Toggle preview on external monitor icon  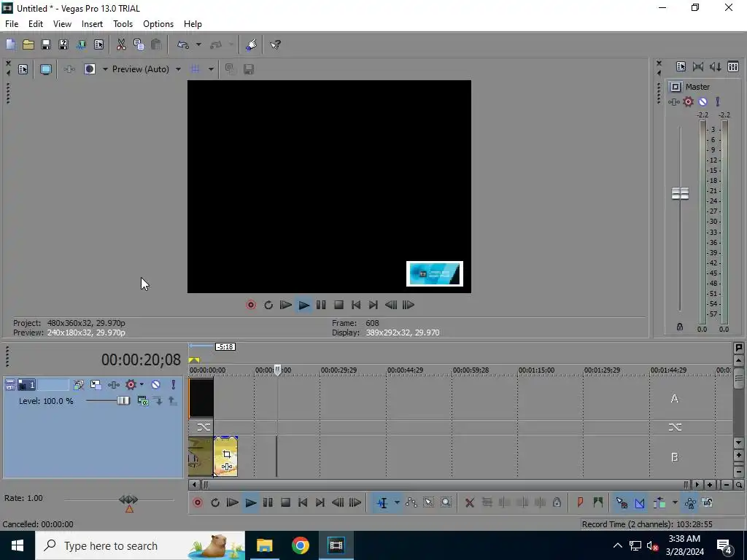pos(46,69)
